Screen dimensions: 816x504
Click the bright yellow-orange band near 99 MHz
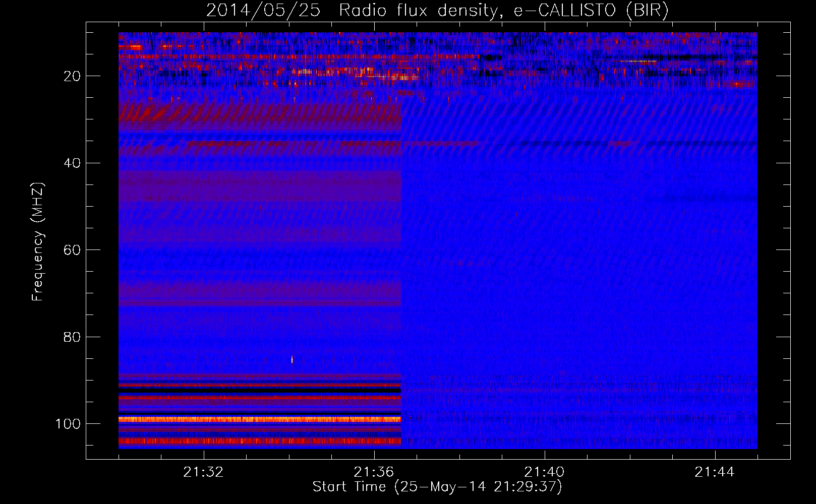pyautogui.click(x=260, y=419)
